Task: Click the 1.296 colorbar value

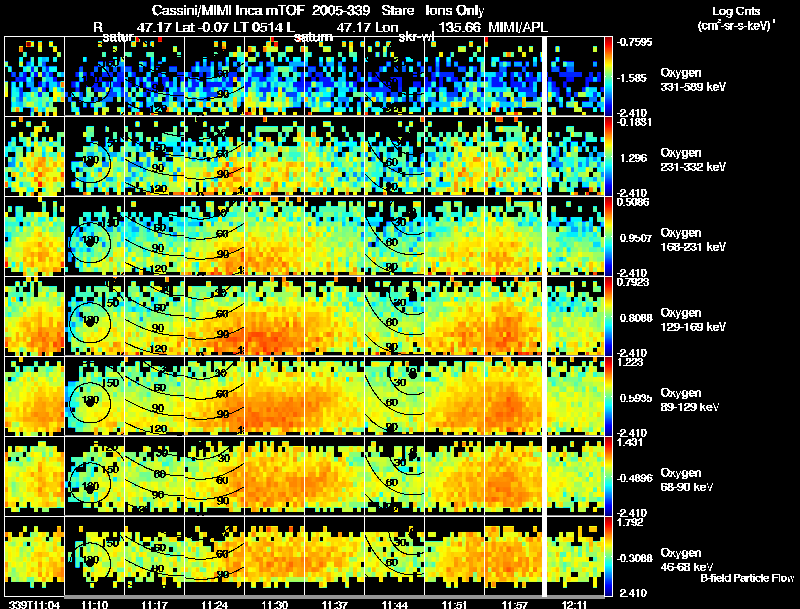Action: [633, 158]
